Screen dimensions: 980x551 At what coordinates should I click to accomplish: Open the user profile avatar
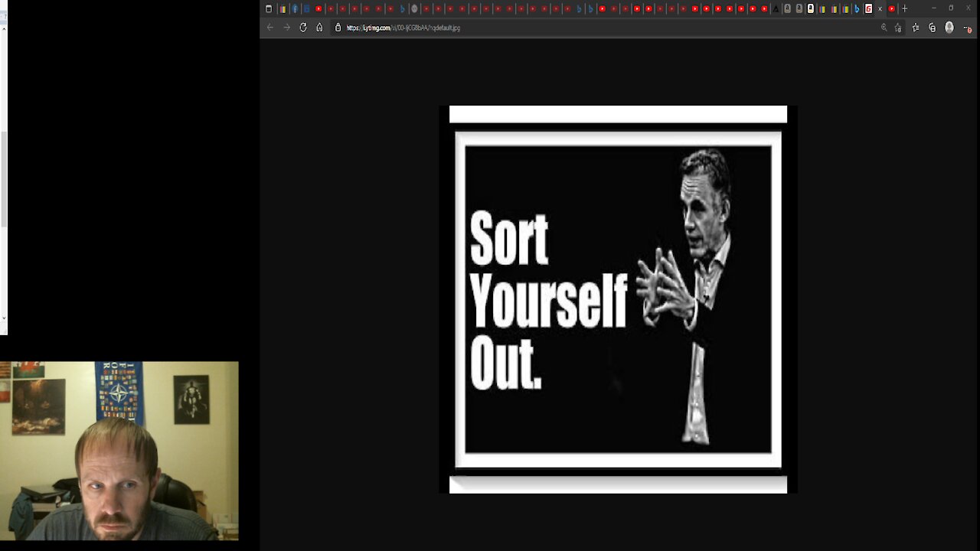tap(949, 28)
